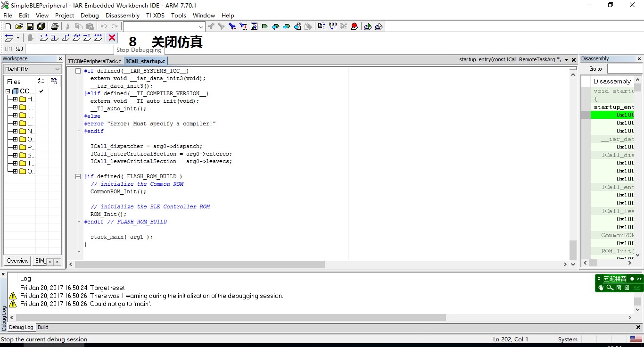
Task: Stop debugging with the red X icon
Action: pyautogui.click(x=112, y=38)
